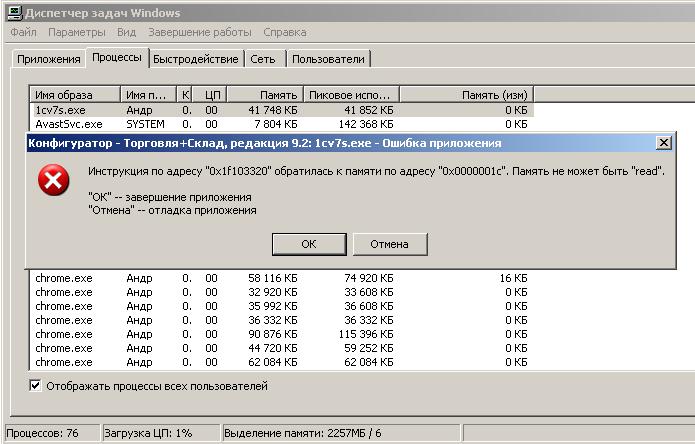The image size is (695, 444).
Task: Click the К column header
Action: [x=185, y=95]
